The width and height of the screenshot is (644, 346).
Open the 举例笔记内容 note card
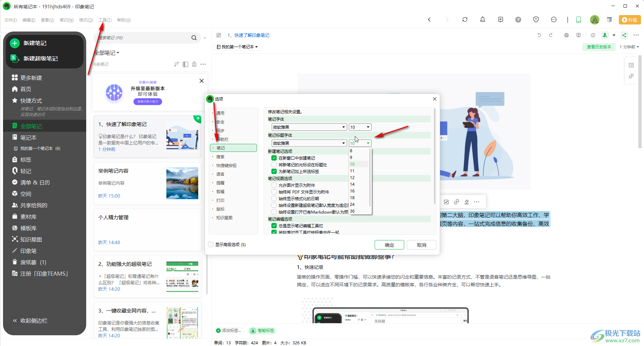click(x=147, y=183)
